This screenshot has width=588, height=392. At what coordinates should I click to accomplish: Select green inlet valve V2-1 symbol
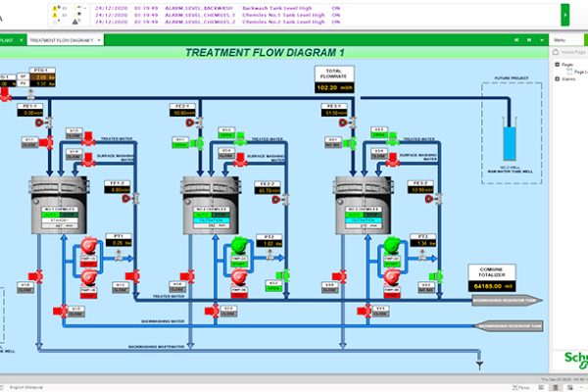coord(197,142)
